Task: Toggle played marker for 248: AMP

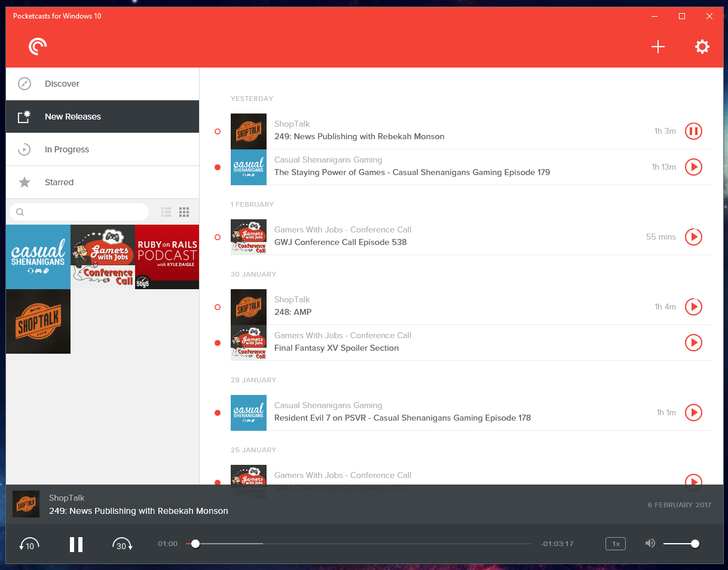Action: pyautogui.click(x=218, y=307)
